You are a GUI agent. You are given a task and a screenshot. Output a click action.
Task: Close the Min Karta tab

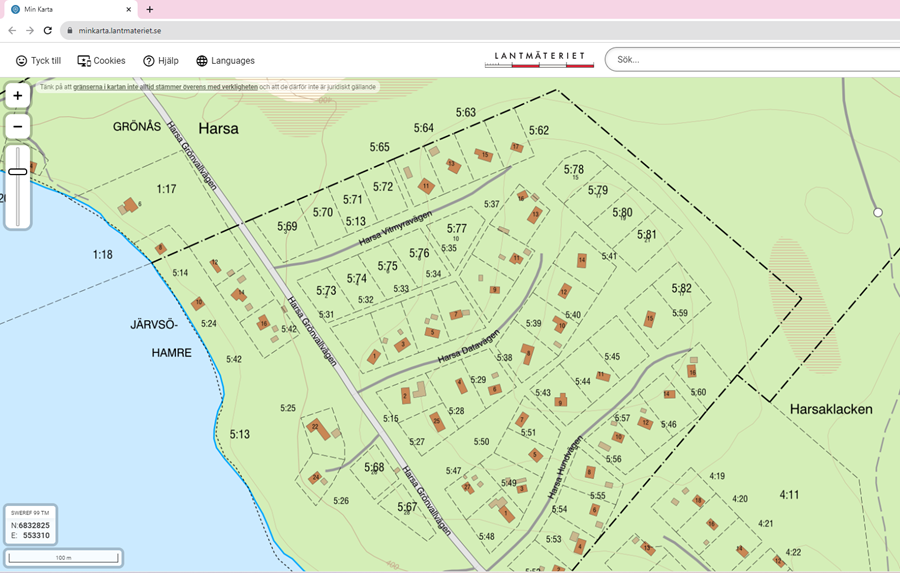click(x=130, y=9)
